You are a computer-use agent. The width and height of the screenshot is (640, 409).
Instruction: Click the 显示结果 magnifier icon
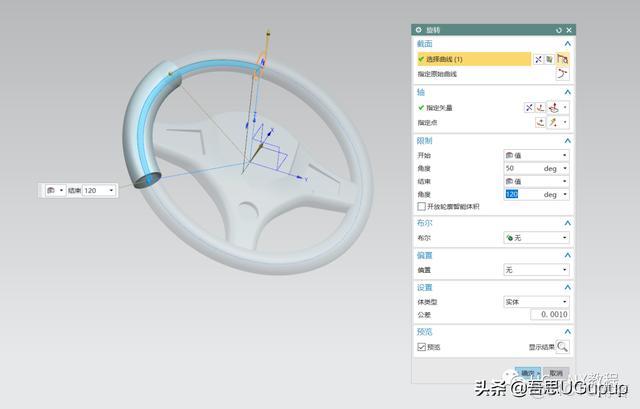click(x=562, y=347)
